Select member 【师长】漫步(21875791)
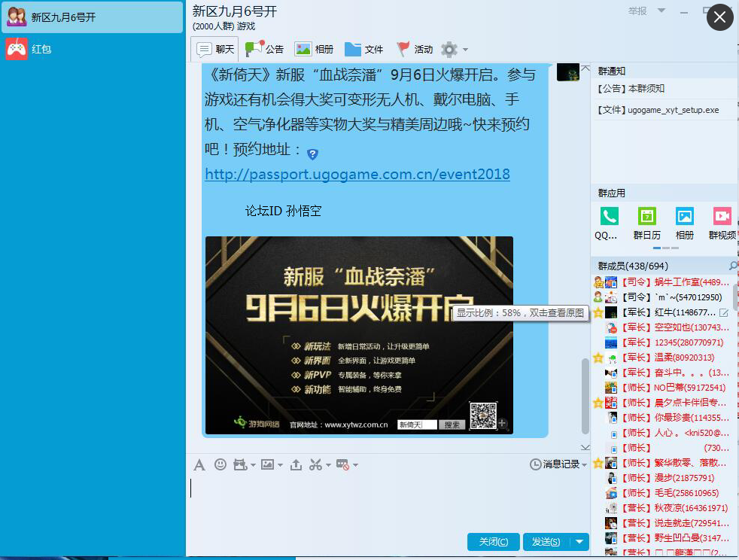Image resolution: width=739 pixels, height=560 pixels. click(664, 478)
